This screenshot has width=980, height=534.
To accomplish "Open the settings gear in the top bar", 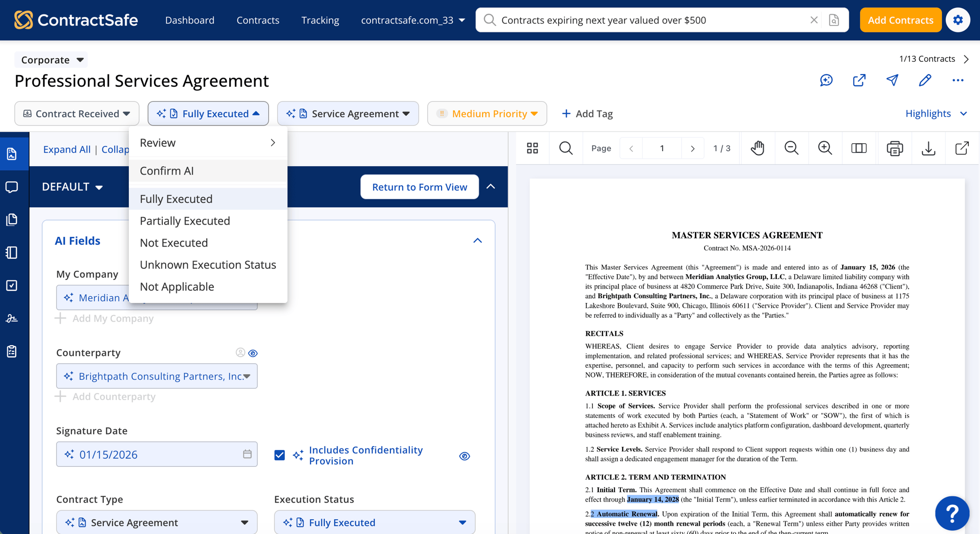I will tap(958, 20).
